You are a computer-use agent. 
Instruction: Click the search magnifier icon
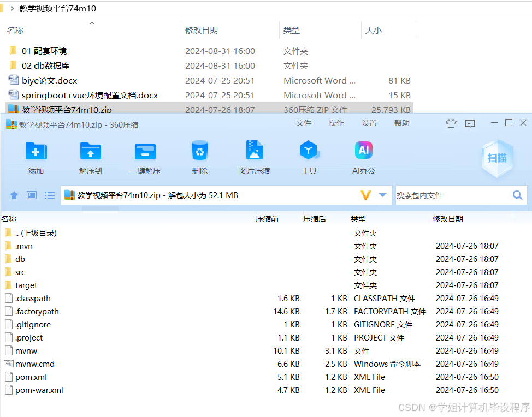coord(517,195)
